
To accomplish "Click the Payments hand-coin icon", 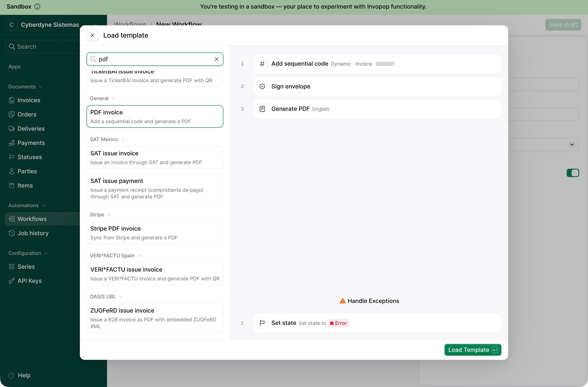I will (12, 143).
